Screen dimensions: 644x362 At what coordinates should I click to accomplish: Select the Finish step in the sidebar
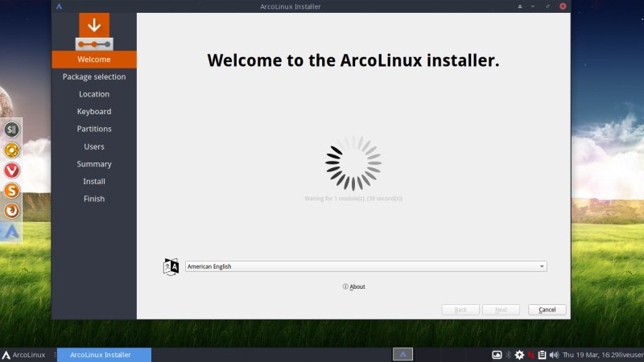point(94,199)
